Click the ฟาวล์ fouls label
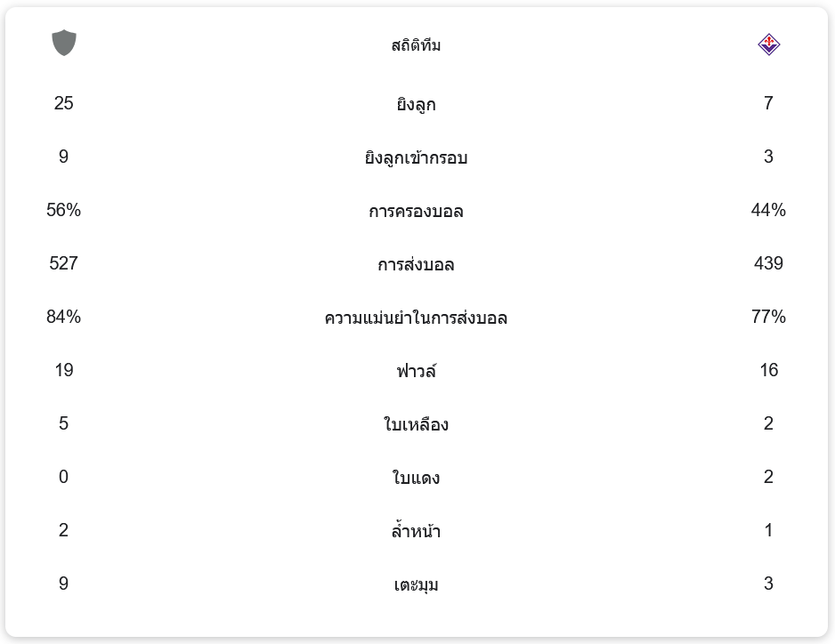The width and height of the screenshot is (835, 644). 416,371
